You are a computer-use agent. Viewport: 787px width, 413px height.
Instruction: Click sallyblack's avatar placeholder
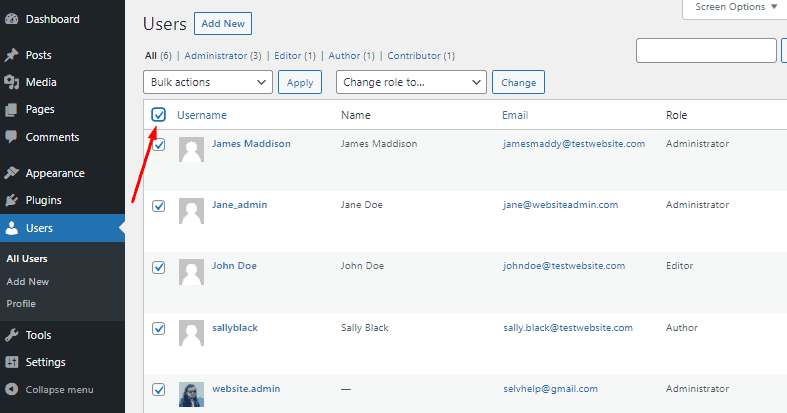click(191, 333)
